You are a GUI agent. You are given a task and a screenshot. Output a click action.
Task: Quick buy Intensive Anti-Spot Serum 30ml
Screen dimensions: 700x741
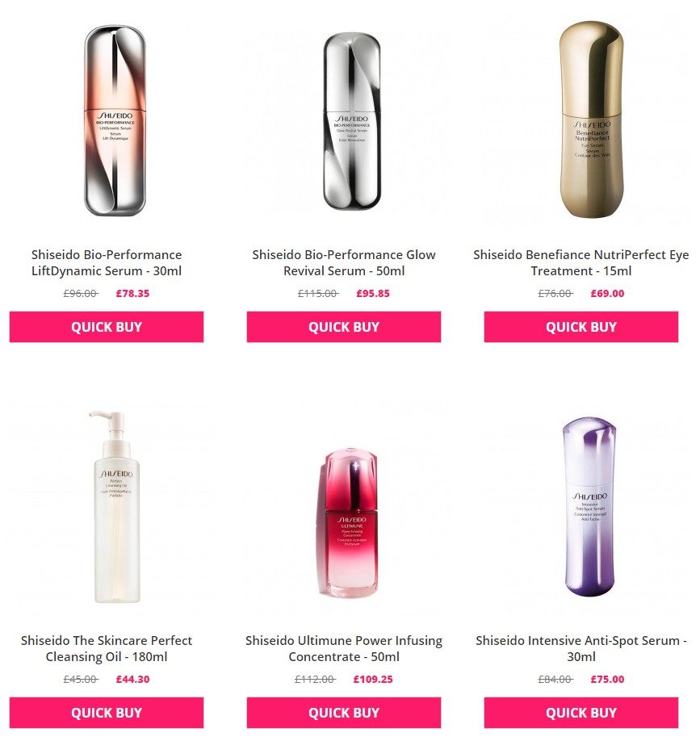coord(581,712)
